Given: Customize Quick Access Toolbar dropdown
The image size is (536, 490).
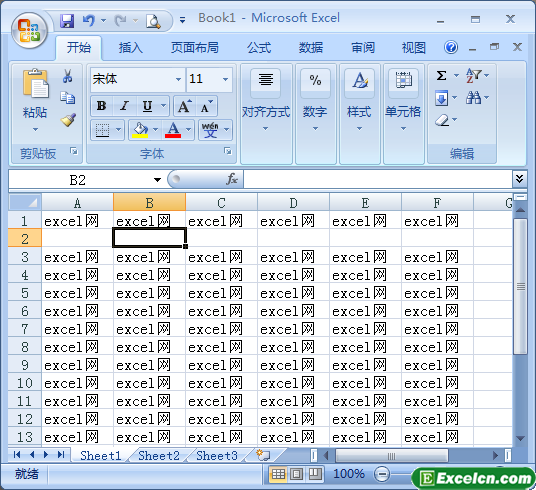Looking at the screenshot, I should pyautogui.click(x=183, y=21).
